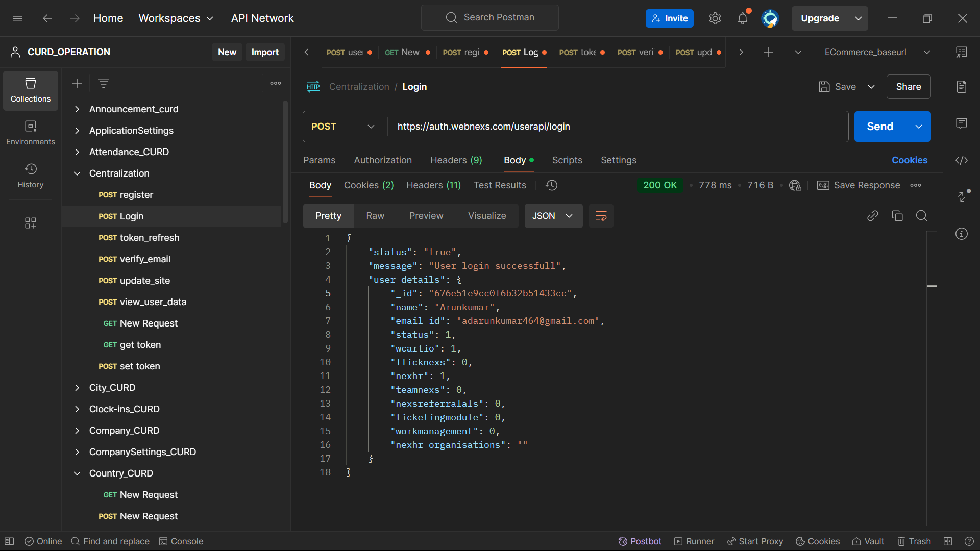Select the Raw response view tab
Image resolution: width=980 pixels, height=551 pixels.
375,216
